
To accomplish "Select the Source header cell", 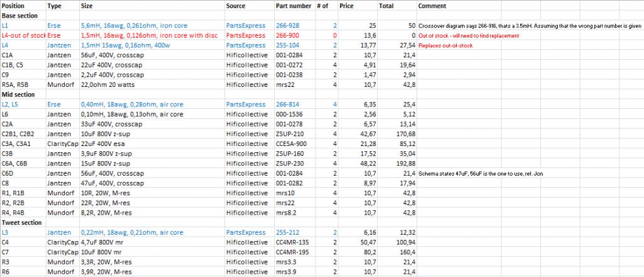I will 249,6.
